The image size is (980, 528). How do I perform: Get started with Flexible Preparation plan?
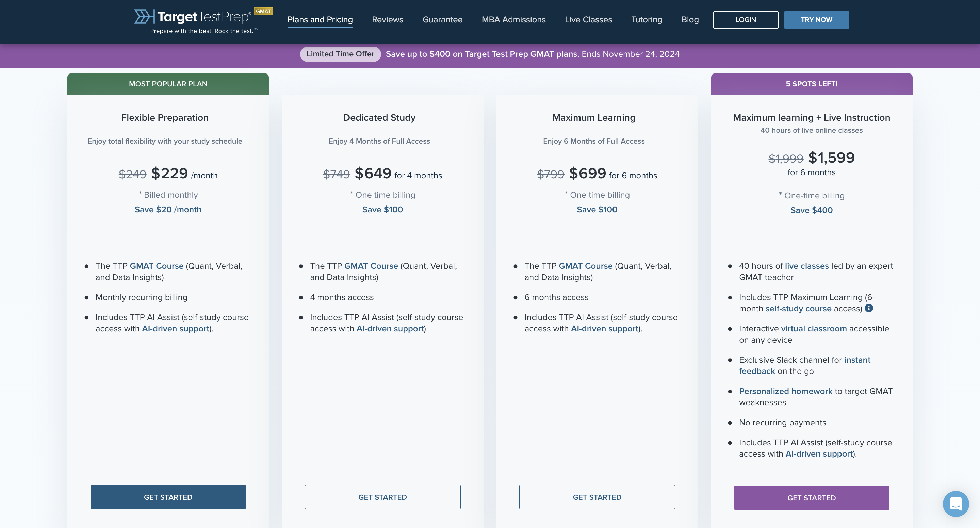tap(168, 497)
